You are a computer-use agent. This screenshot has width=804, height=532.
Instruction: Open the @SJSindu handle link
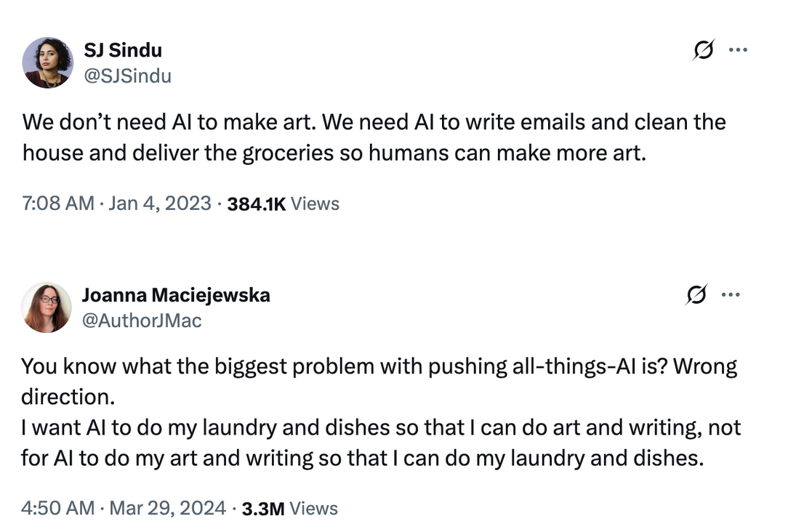click(128, 76)
